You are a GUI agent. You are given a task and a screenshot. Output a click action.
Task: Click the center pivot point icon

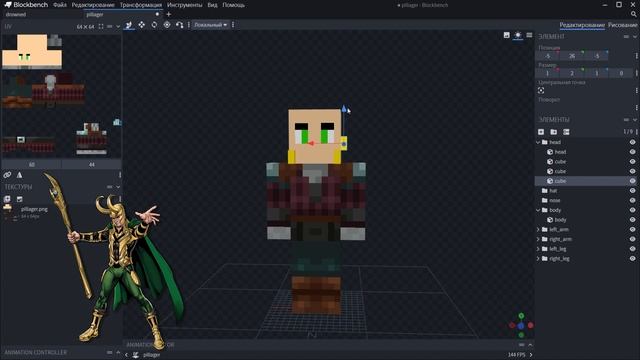541,90
